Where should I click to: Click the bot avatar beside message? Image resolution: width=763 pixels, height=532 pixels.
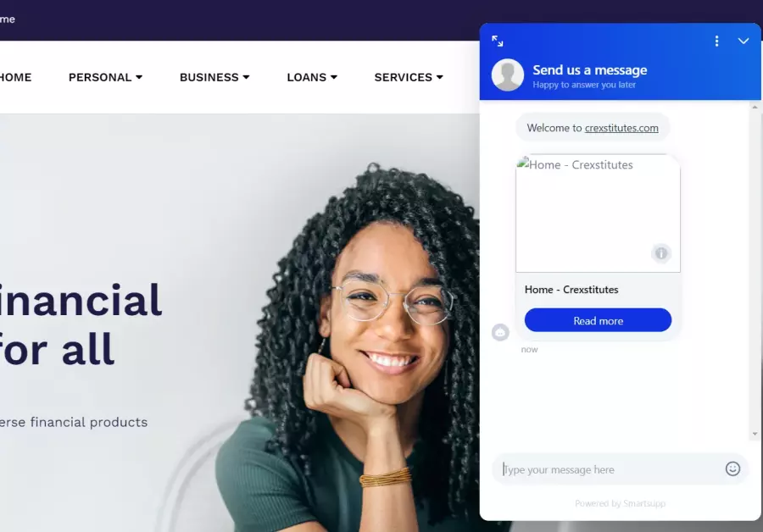coord(500,333)
